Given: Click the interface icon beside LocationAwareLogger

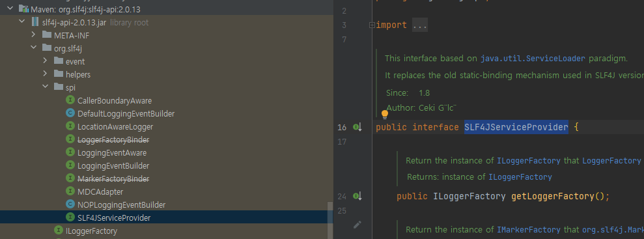Looking at the screenshot, I should coord(70,126).
